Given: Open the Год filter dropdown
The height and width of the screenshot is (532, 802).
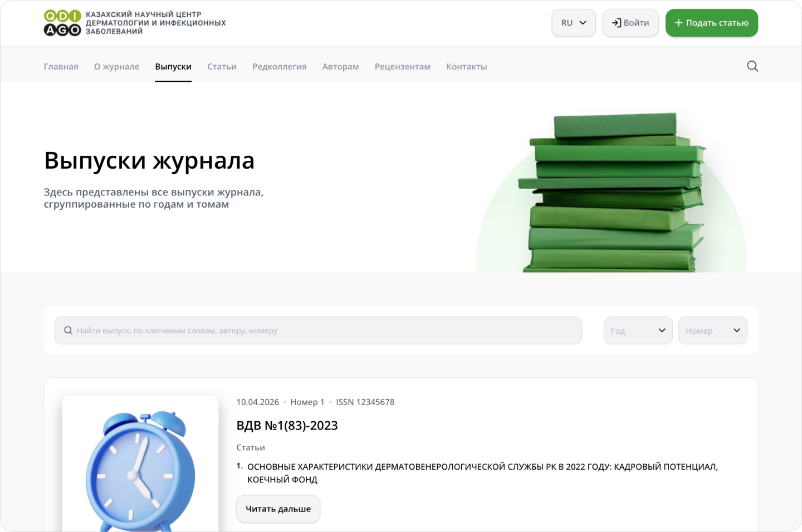Looking at the screenshot, I should 638,330.
